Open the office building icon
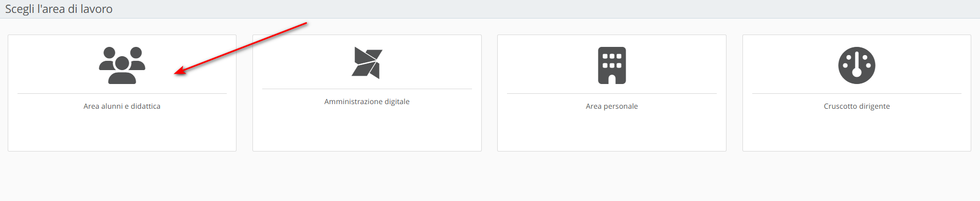The width and height of the screenshot is (980, 201). point(612,65)
